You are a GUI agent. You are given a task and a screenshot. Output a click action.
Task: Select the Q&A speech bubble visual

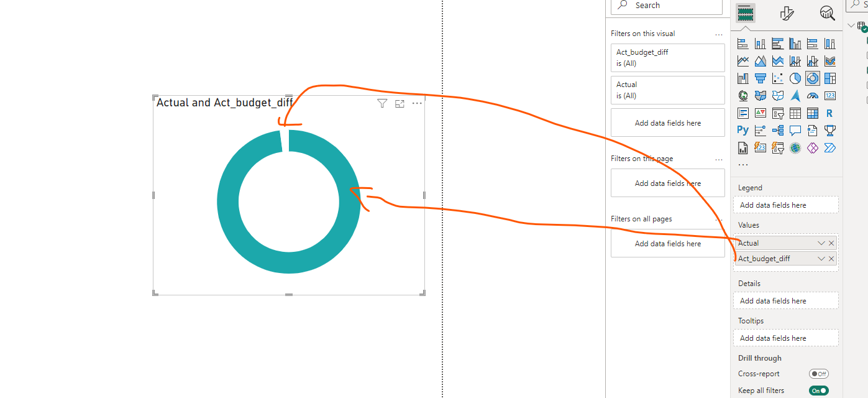pos(795,131)
